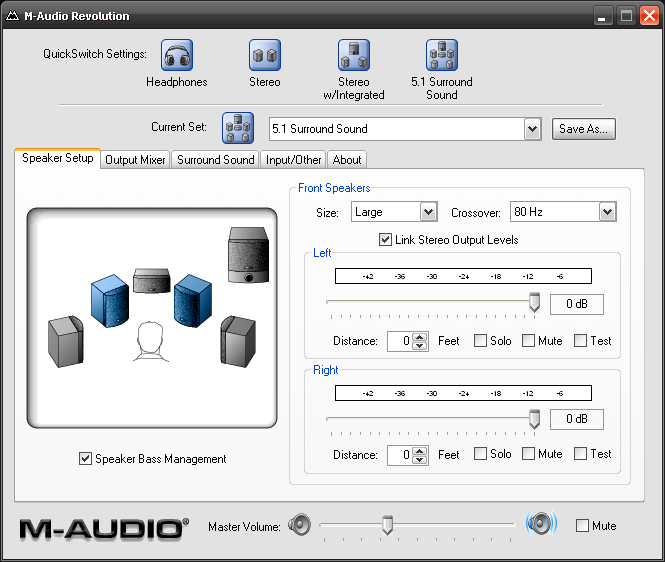Click the Master Volume slider handle

point(387,525)
